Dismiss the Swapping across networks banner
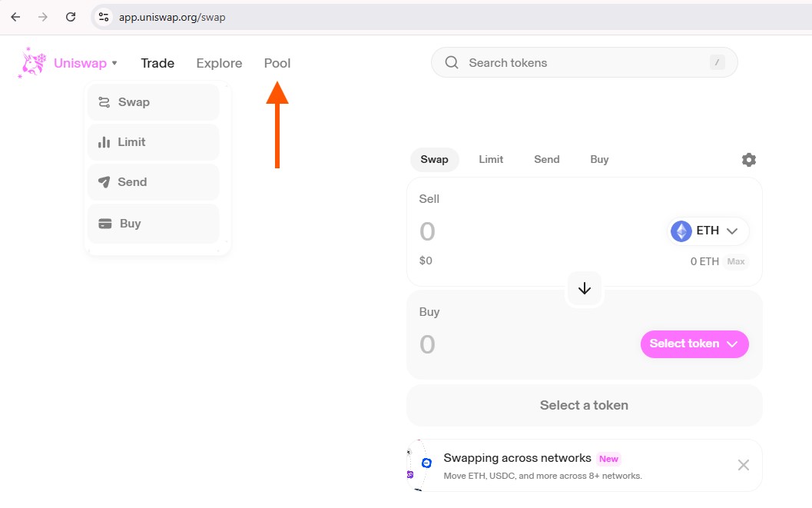 click(x=743, y=465)
